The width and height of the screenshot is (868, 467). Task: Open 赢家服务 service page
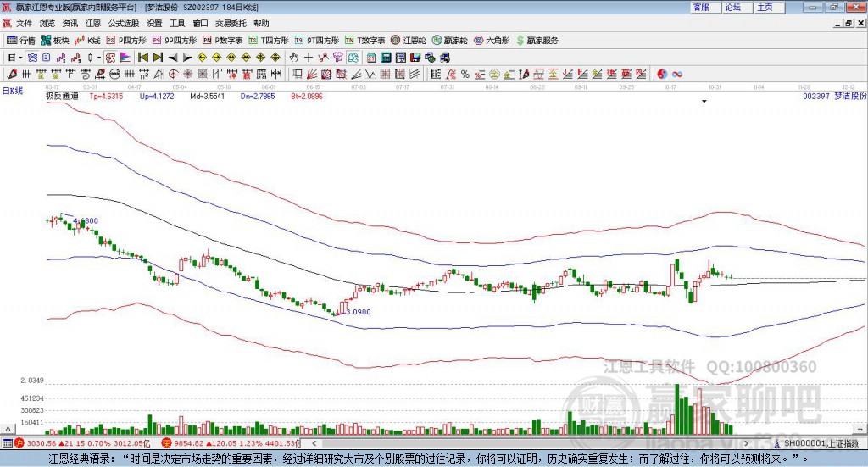[537, 41]
